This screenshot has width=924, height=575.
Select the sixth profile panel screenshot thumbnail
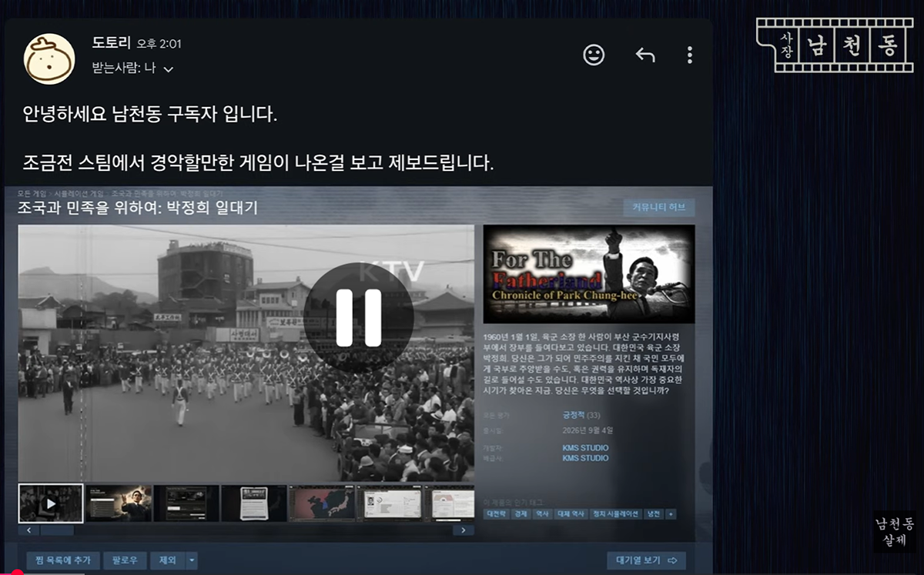(x=389, y=503)
